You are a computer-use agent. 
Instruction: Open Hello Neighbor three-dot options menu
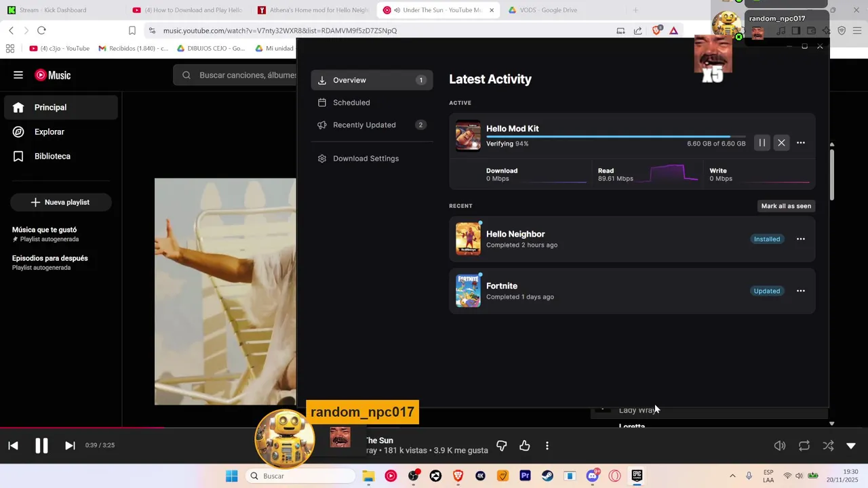[x=801, y=239]
